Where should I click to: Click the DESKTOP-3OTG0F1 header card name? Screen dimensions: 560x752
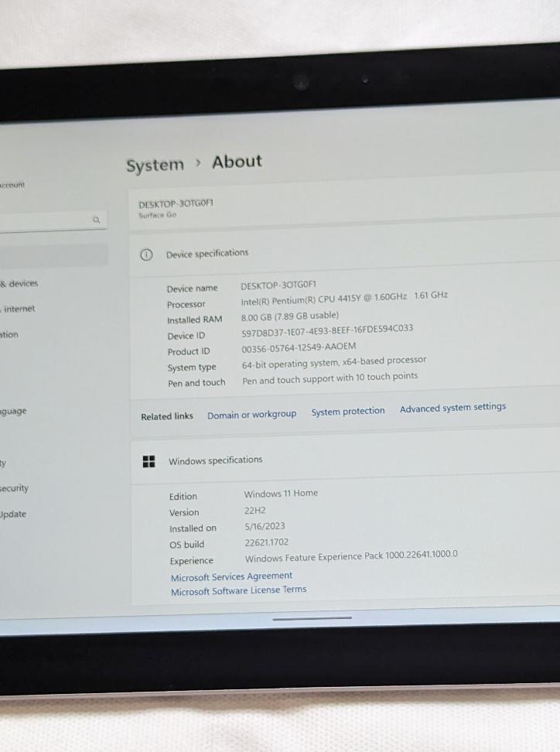(x=176, y=203)
